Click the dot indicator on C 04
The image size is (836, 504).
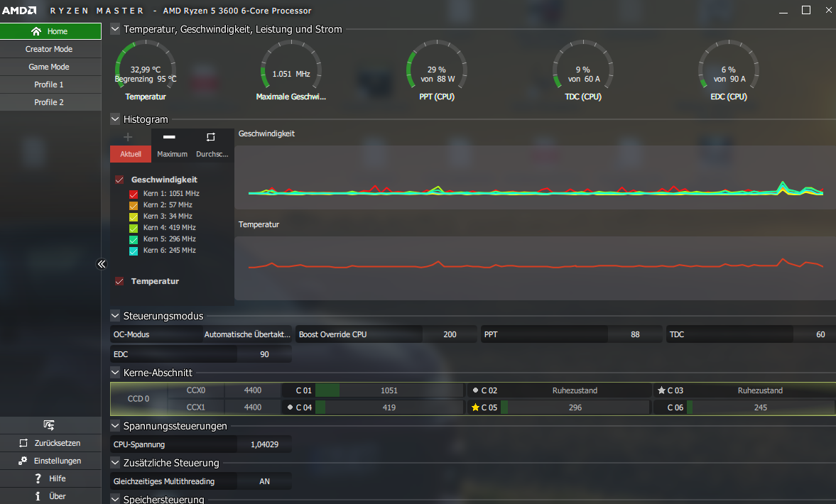[x=290, y=407]
